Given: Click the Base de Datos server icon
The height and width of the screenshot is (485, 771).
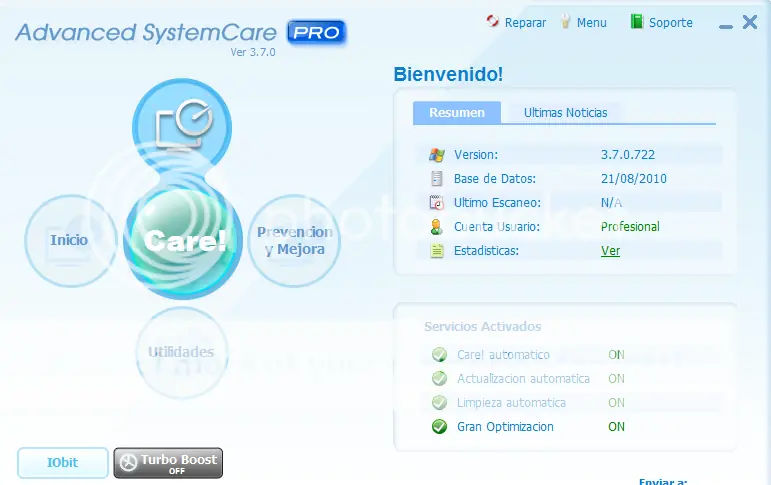Looking at the screenshot, I should point(437,179).
